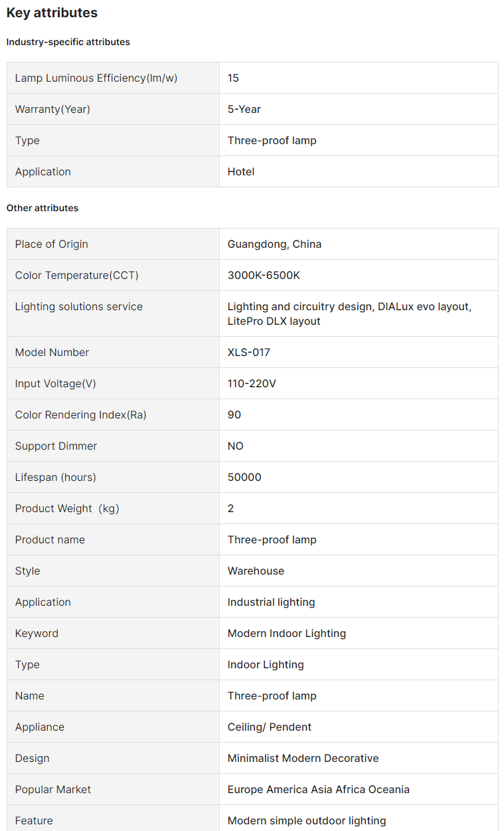The height and width of the screenshot is (831, 504).
Task: Select the 5-Year warranty value
Action: pos(244,109)
